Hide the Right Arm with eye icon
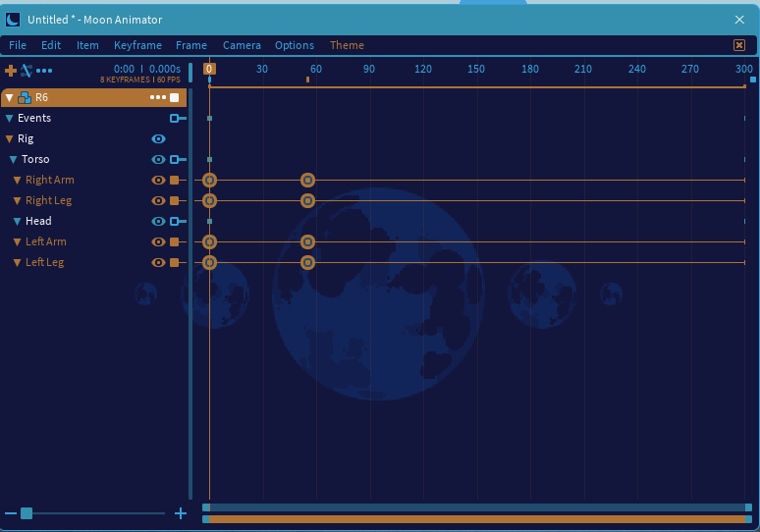760x532 pixels. point(158,181)
